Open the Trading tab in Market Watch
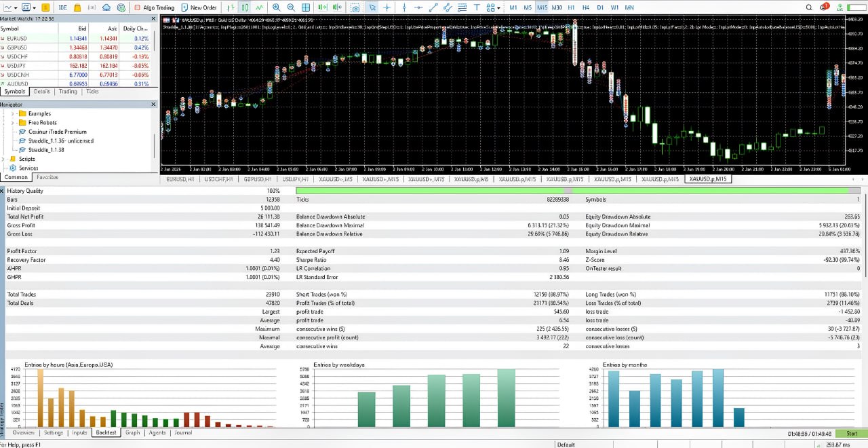Screen dimensions: 868x448 coord(68,92)
